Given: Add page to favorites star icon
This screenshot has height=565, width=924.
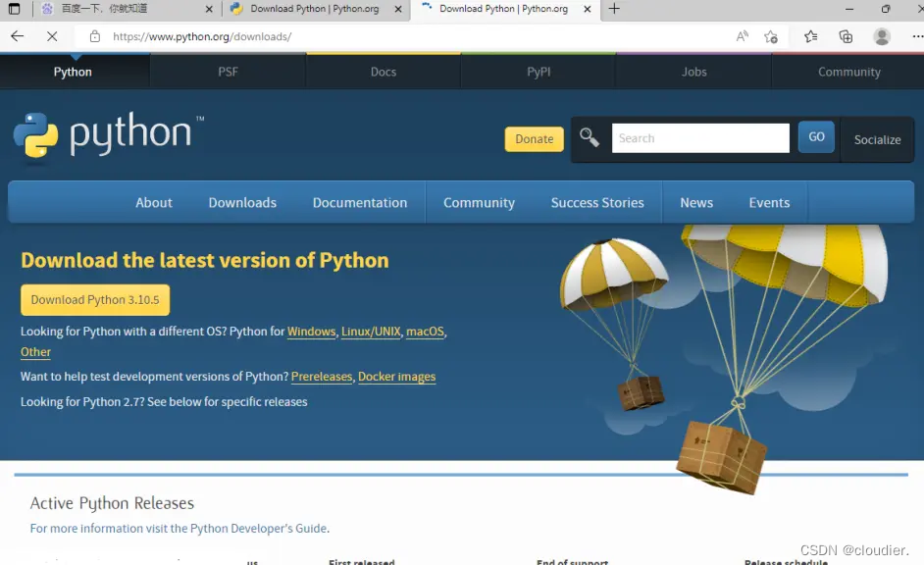Looking at the screenshot, I should point(771,36).
